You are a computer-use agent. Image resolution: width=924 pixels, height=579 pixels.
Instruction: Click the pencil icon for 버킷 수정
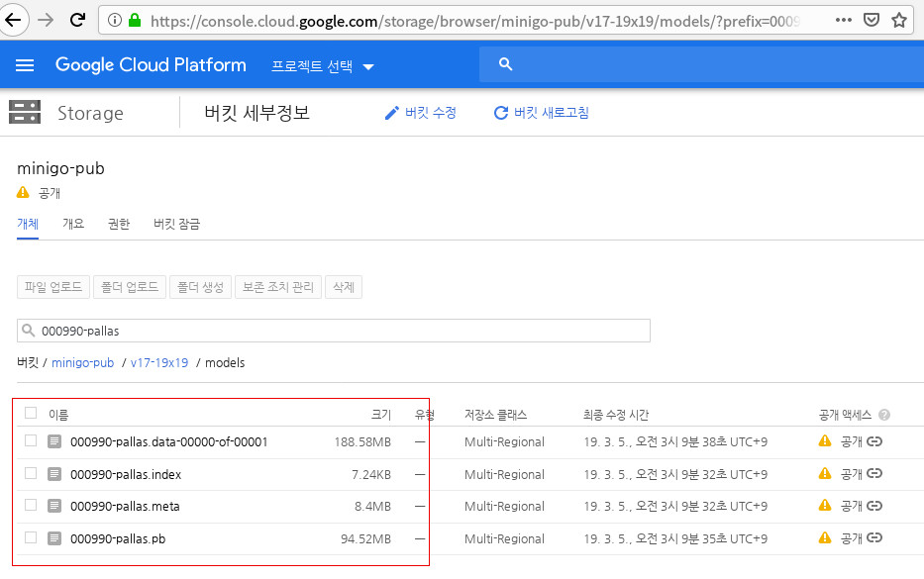(x=392, y=113)
